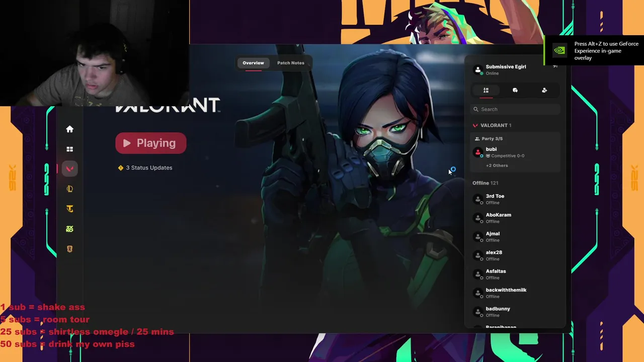The width and height of the screenshot is (644, 362).
Task: Switch to the chat messages tab
Action: tap(515, 90)
